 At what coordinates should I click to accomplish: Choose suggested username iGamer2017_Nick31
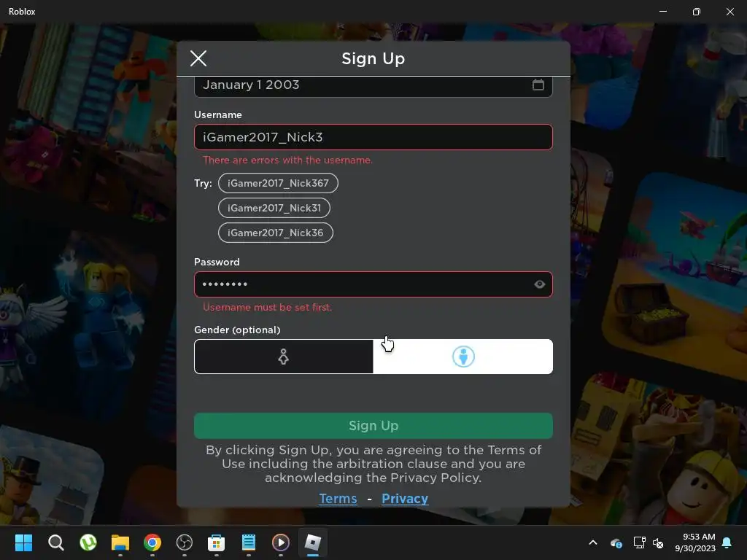click(274, 208)
